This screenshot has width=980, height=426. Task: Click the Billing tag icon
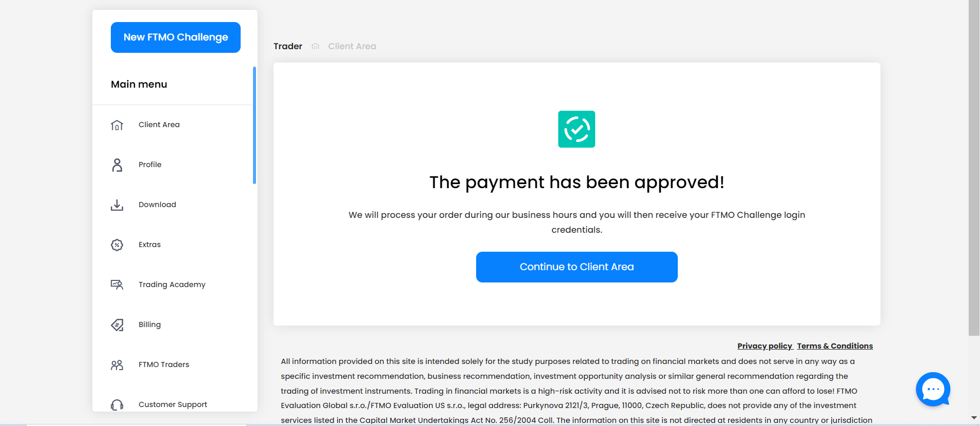(x=117, y=325)
